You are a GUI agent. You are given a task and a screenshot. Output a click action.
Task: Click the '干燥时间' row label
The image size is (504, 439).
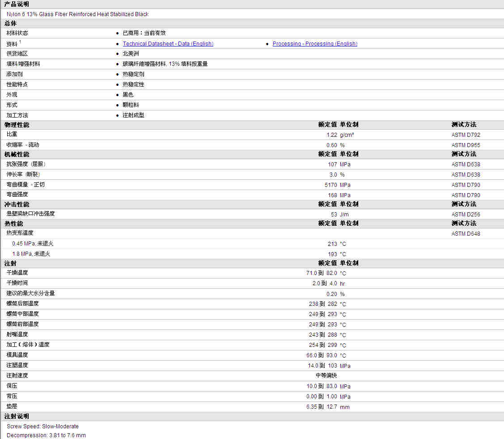(17, 283)
